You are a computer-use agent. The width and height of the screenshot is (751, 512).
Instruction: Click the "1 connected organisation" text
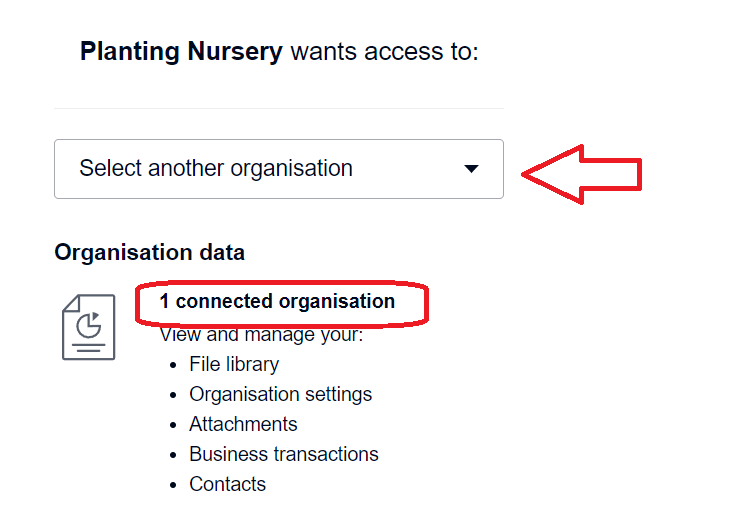[277, 302]
